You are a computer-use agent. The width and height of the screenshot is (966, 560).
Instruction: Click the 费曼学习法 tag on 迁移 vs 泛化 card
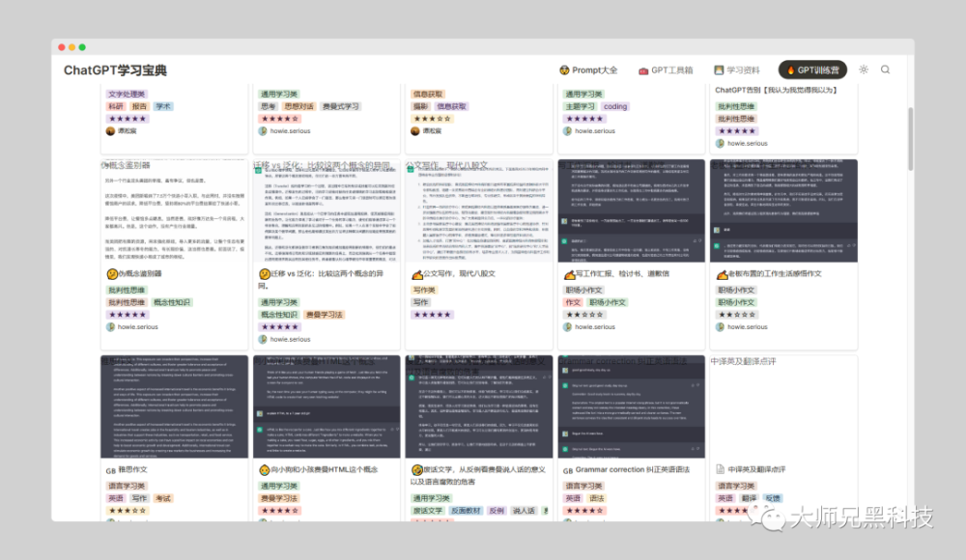[x=324, y=315]
